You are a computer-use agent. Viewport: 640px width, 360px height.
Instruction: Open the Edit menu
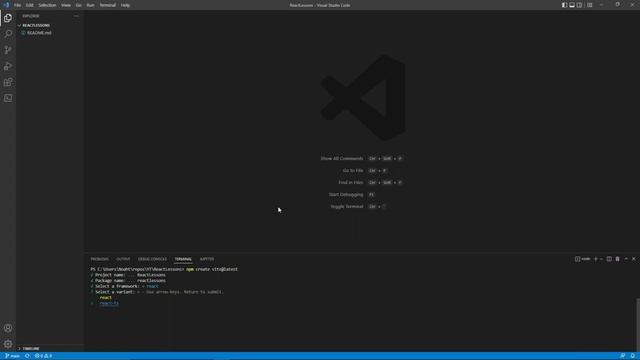[30, 5]
